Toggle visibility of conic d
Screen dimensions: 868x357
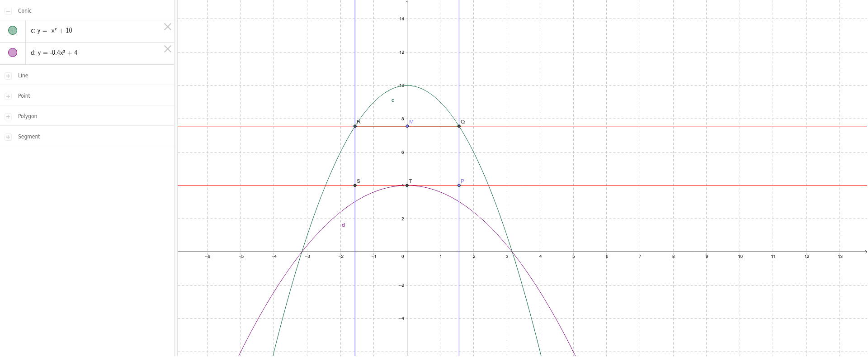coord(13,52)
